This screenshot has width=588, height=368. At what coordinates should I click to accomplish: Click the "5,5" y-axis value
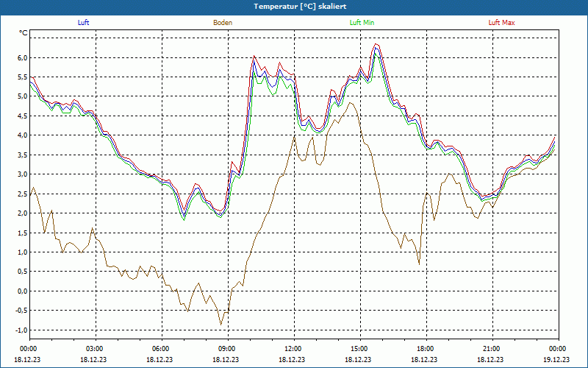click(23, 77)
